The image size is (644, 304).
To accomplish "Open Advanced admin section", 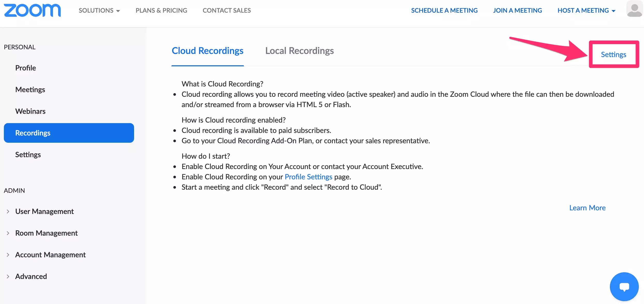I will (x=31, y=276).
